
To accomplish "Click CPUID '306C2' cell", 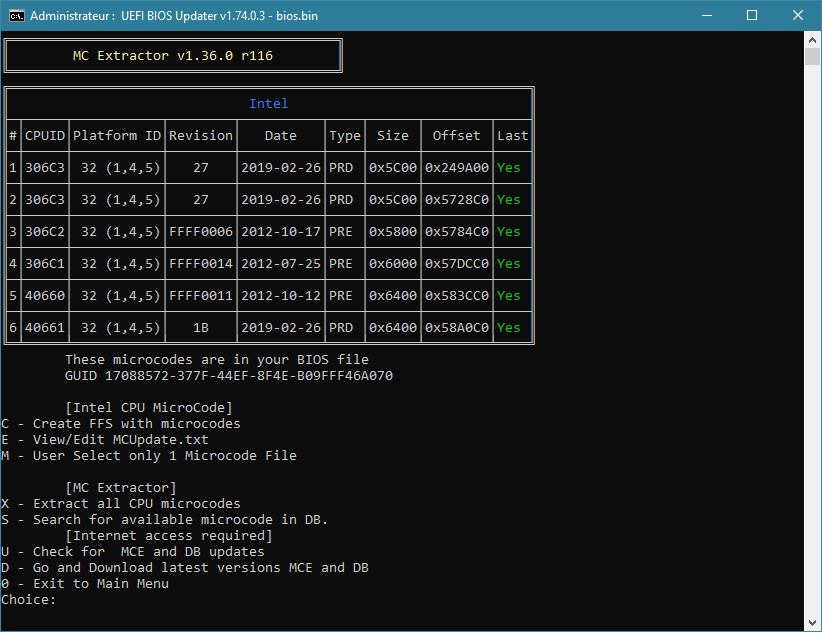I will 45,232.
